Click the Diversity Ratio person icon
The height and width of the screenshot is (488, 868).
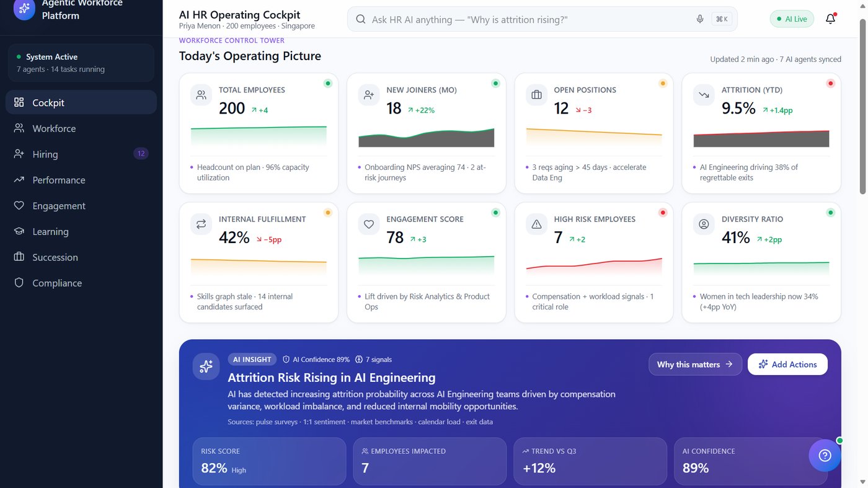pyautogui.click(x=704, y=224)
